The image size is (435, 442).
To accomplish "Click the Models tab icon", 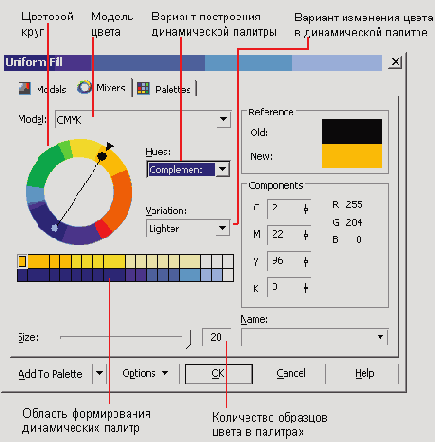I will [x=25, y=89].
